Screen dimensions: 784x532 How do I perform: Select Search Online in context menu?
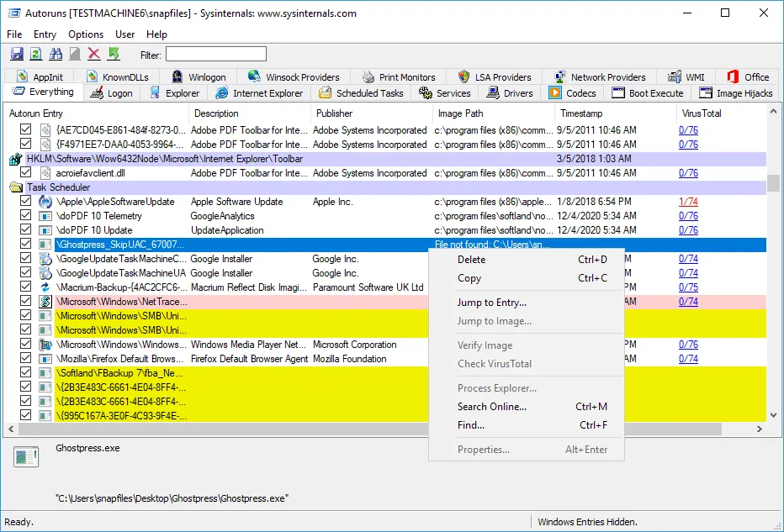[x=527, y=407]
